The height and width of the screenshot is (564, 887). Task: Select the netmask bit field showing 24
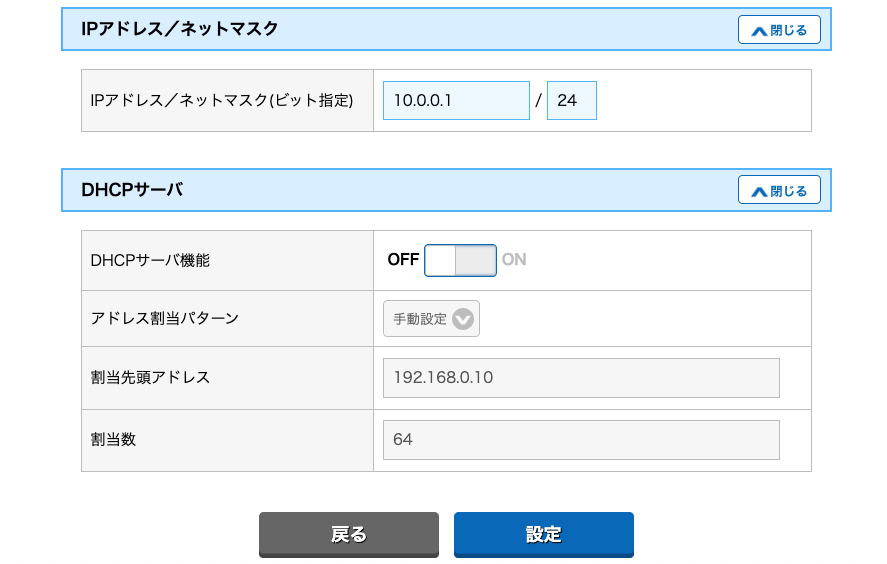click(x=572, y=101)
